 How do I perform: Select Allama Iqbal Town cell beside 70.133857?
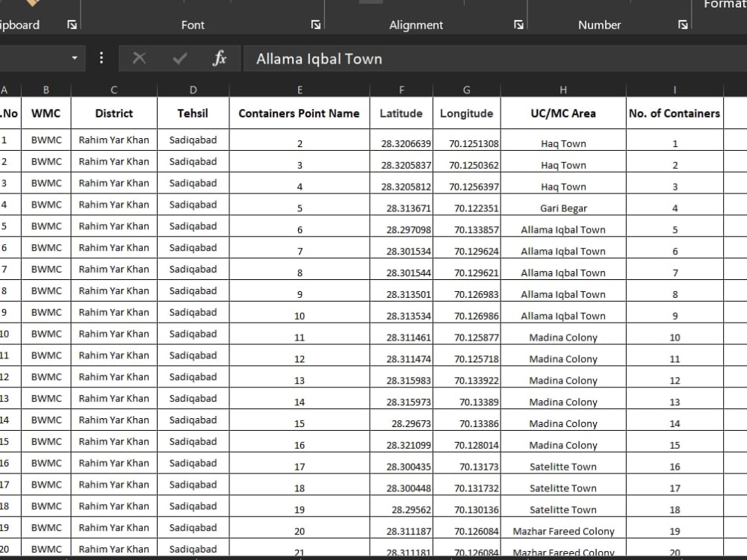tap(563, 226)
